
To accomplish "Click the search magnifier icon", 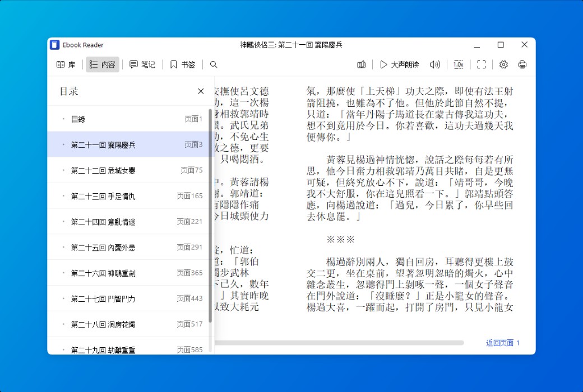I will click(x=213, y=64).
